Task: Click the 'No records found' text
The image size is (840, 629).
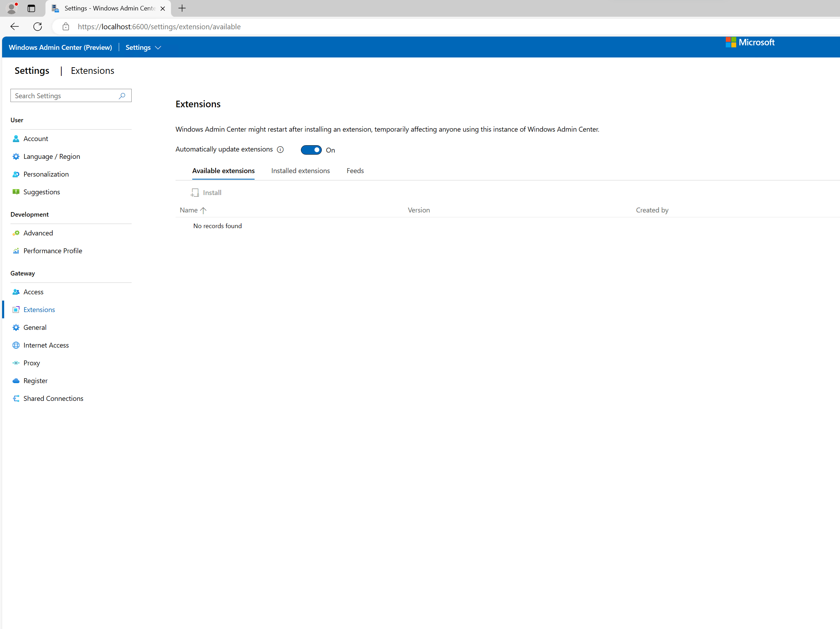Action: click(x=217, y=226)
